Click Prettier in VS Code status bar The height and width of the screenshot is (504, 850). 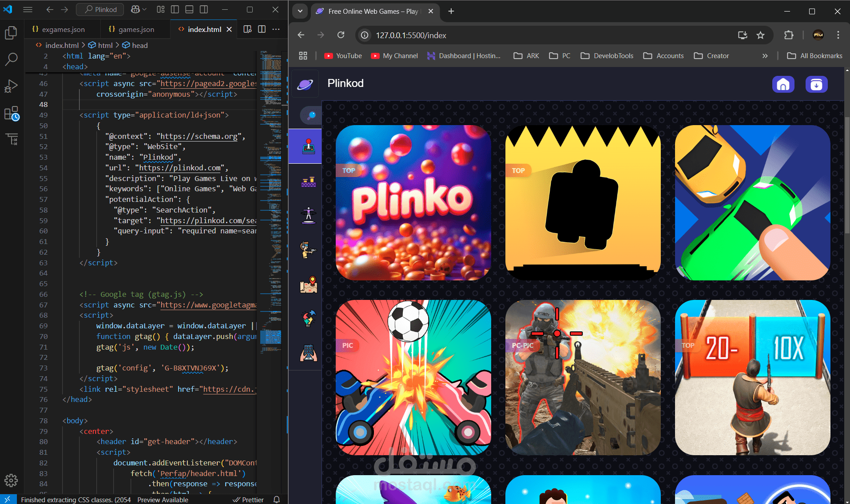tap(248, 500)
